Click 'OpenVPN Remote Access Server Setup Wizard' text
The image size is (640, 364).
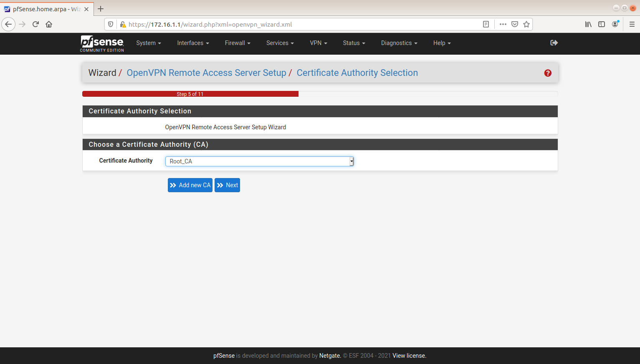(x=225, y=127)
